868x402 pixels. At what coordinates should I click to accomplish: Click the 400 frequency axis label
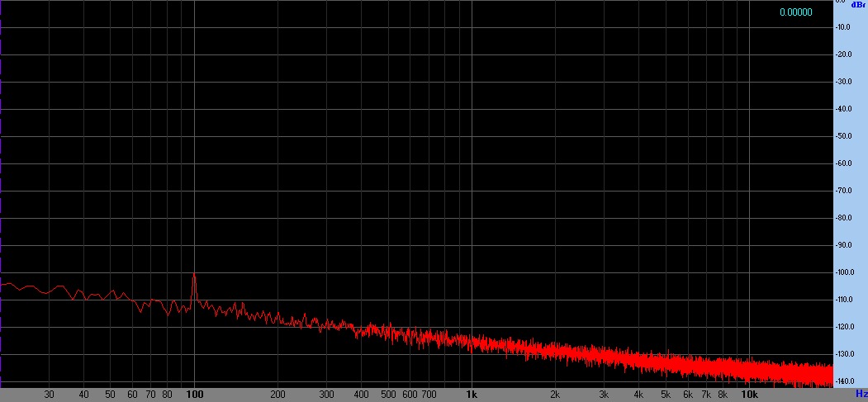coord(361,395)
